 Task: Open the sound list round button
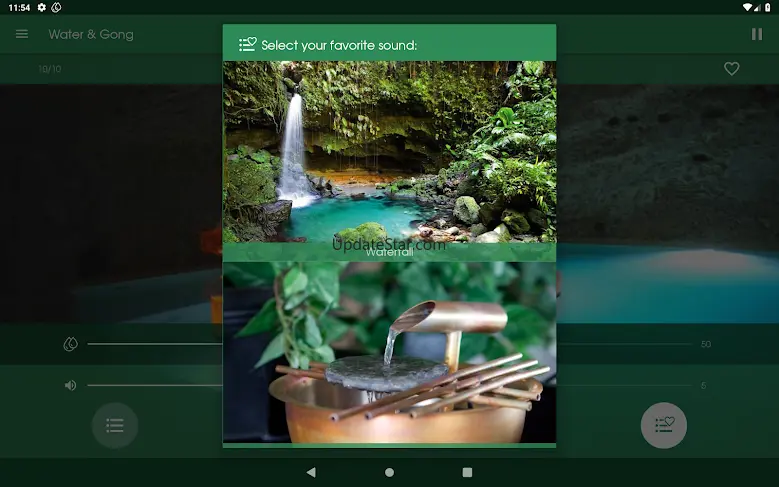click(x=115, y=425)
